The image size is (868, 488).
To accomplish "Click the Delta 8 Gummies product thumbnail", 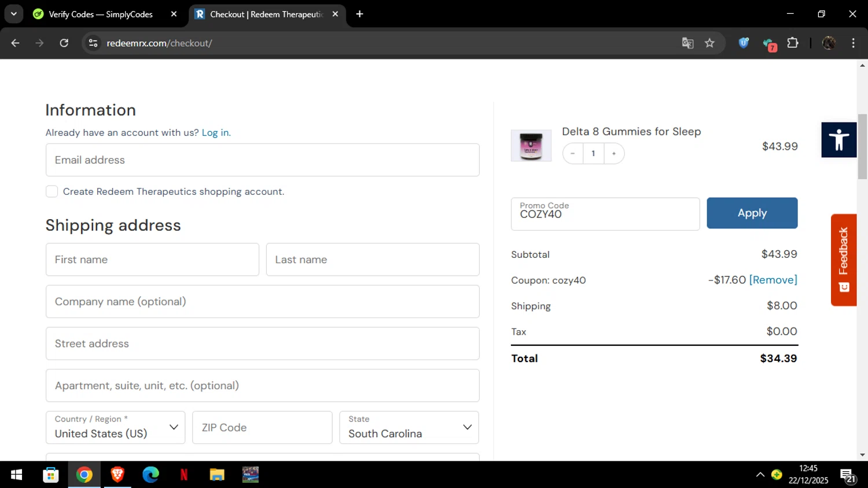I will click(x=531, y=146).
